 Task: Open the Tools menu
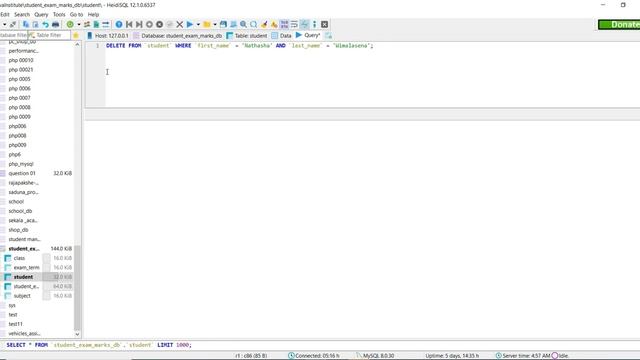coord(59,14)
